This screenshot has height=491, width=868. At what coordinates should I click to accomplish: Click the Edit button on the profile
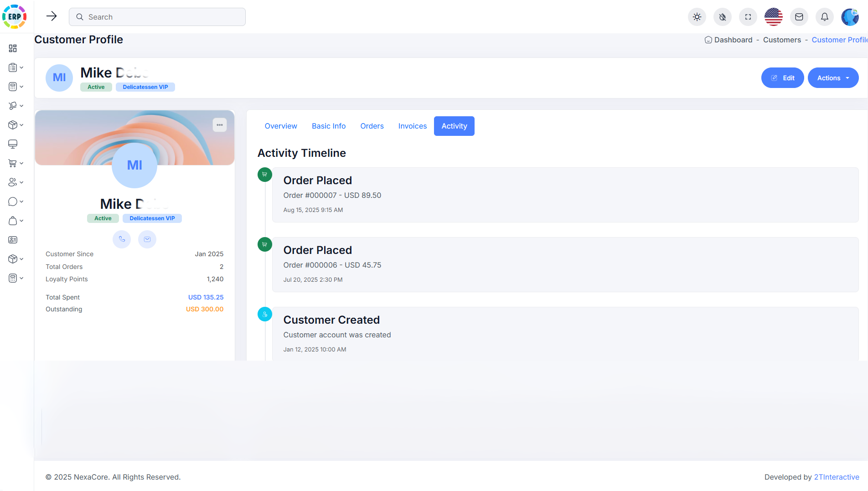point(782,78)
